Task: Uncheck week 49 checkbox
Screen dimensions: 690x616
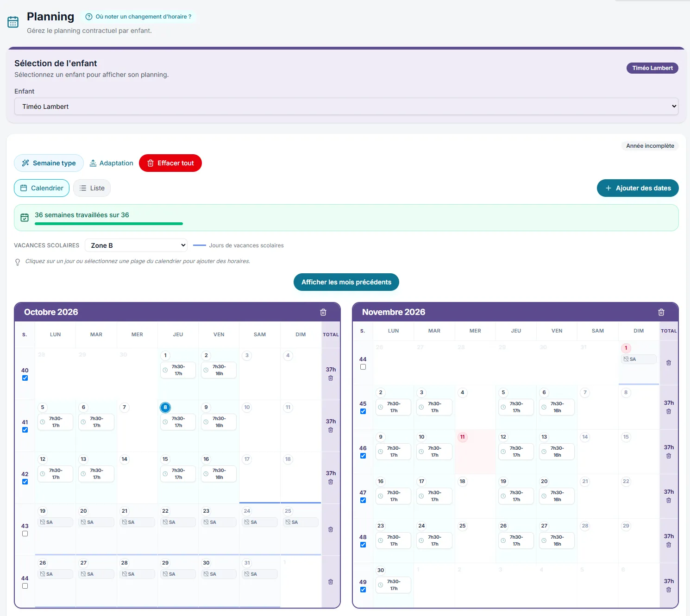Action: [363, 590]
